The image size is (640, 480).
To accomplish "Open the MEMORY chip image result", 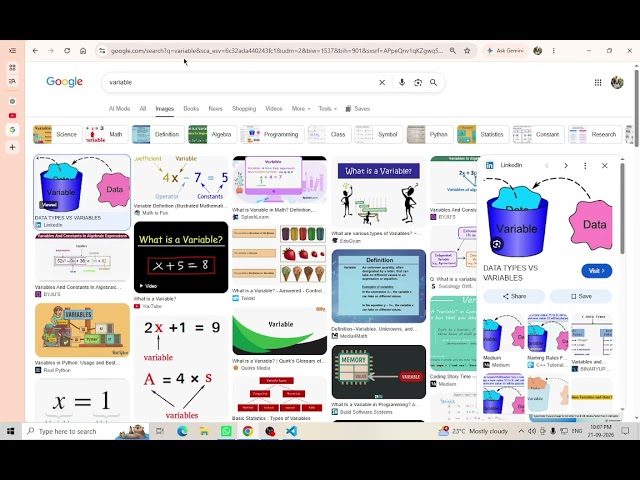I will click(x=378, y=372).
